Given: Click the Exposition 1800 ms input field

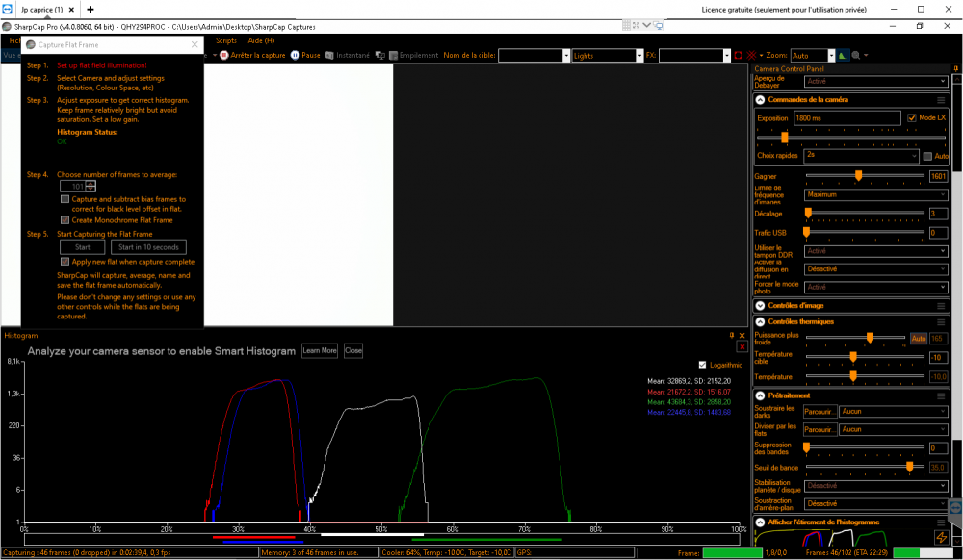Looking at the screenshot, I should (846, 118).
